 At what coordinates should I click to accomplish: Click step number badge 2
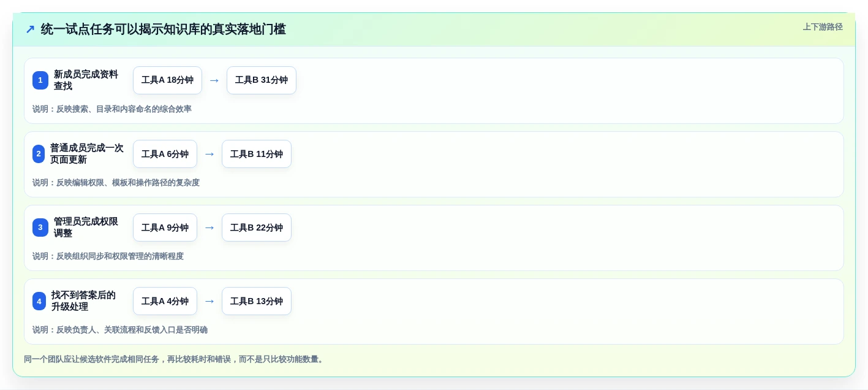tap(39, 154)
